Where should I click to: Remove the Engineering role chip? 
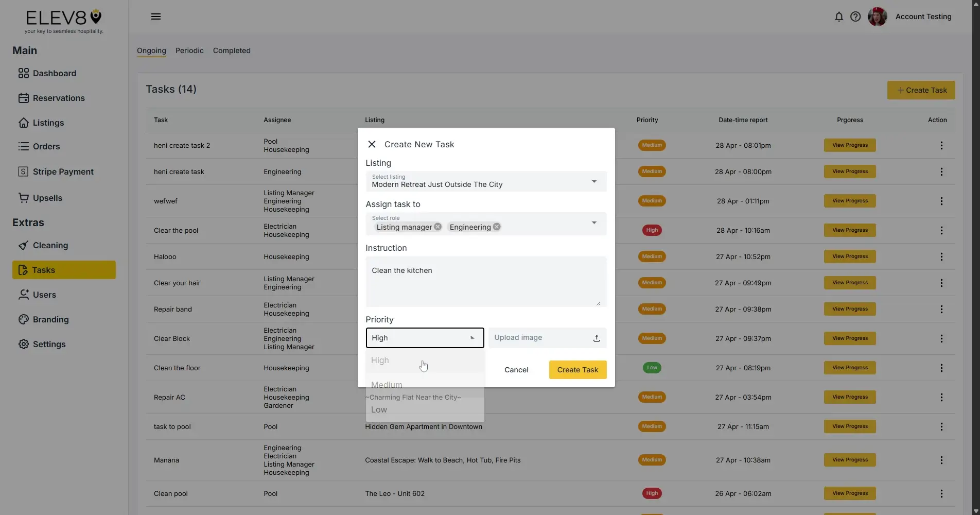[x=496, y=226]
